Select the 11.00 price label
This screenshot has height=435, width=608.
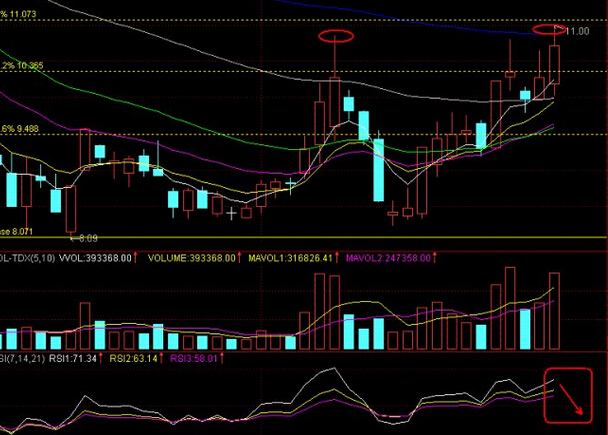tap(578, 32)
